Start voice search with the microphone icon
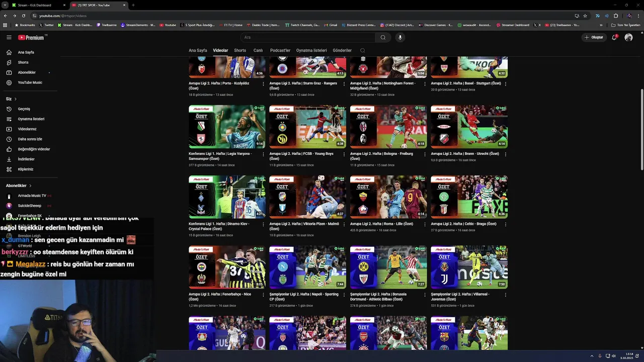Screen dimensions: 644x362 click(x=400, y=37)
